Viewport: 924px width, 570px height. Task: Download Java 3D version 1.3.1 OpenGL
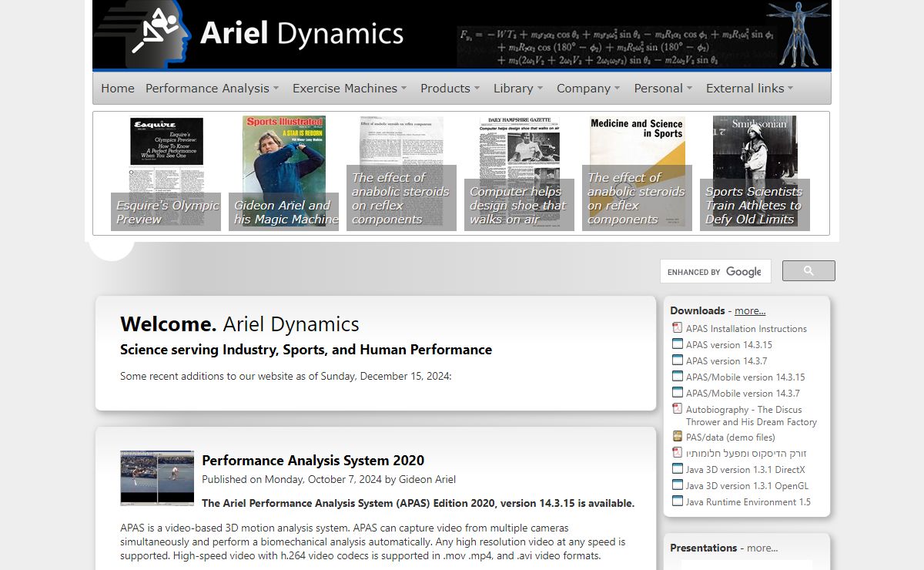point(747,486)
